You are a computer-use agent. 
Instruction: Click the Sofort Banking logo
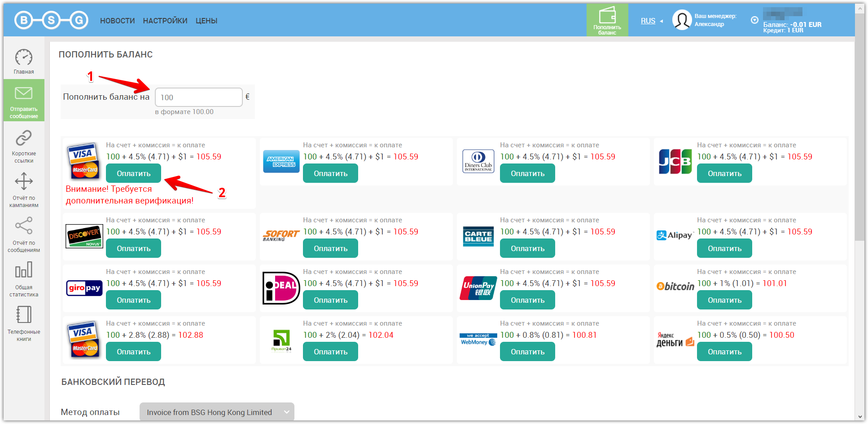pos(281,236)
